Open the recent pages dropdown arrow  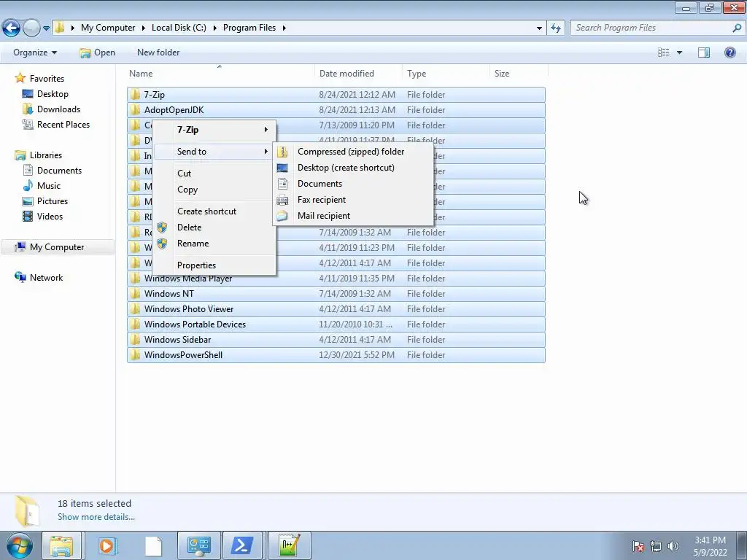(46, 28)
